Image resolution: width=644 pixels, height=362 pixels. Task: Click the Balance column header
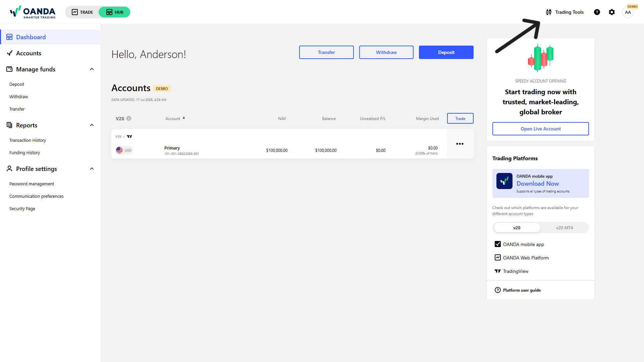[329, 119]
